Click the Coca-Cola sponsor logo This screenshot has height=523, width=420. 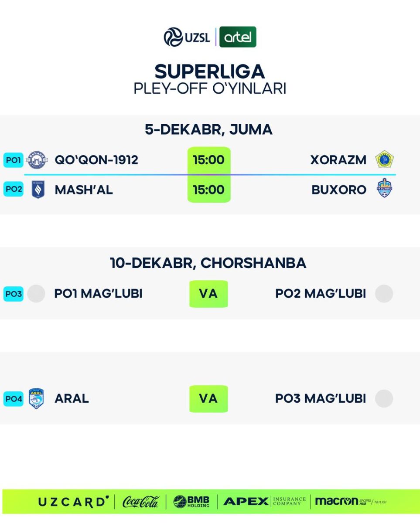(140, 502)
